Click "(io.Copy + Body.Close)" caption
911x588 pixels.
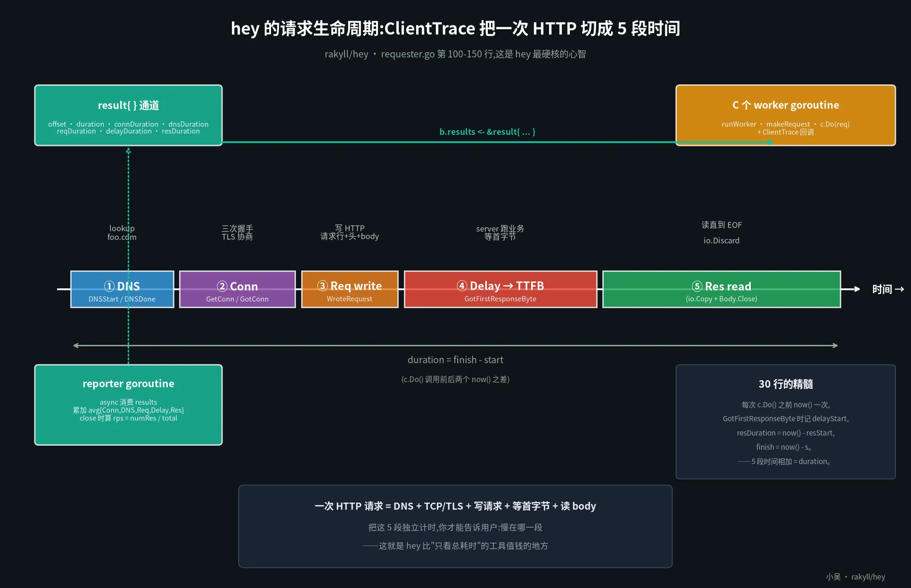pos(722,299)
